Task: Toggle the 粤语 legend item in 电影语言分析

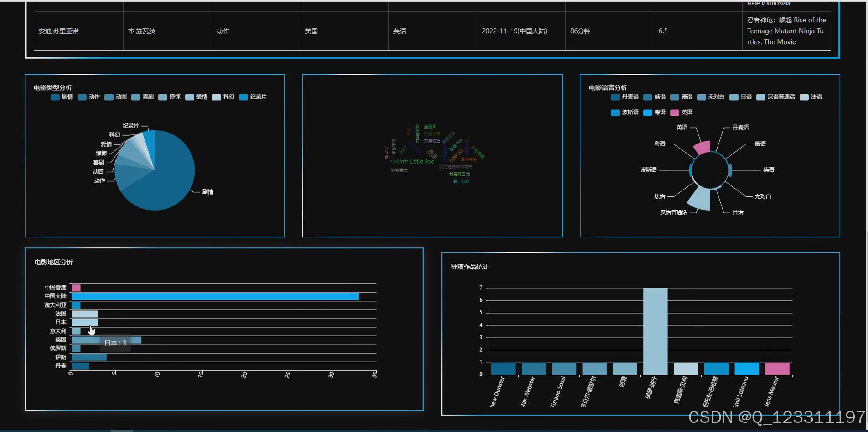Action: click(x=655, y=113)
